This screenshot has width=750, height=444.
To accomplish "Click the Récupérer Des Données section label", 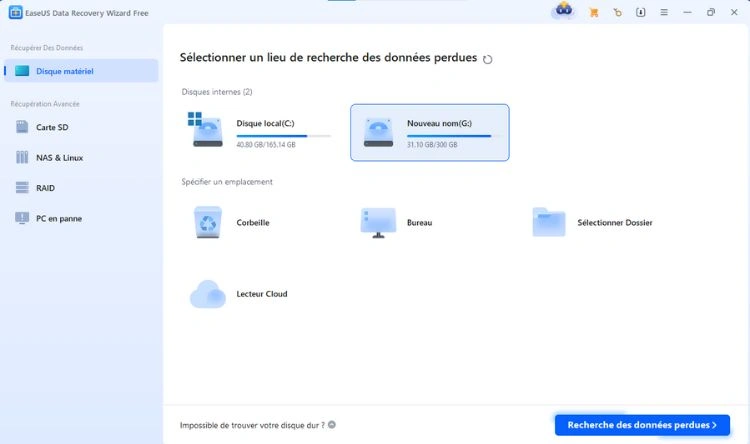I will point(47,48).
